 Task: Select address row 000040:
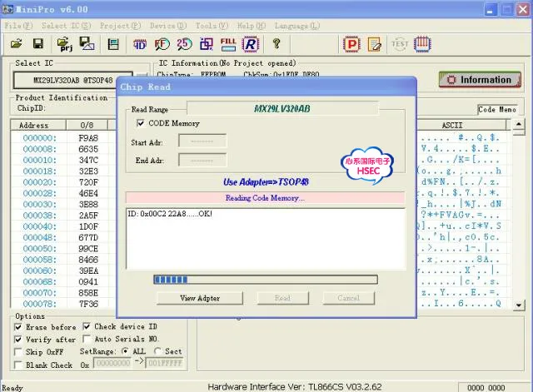click(39, 226)
